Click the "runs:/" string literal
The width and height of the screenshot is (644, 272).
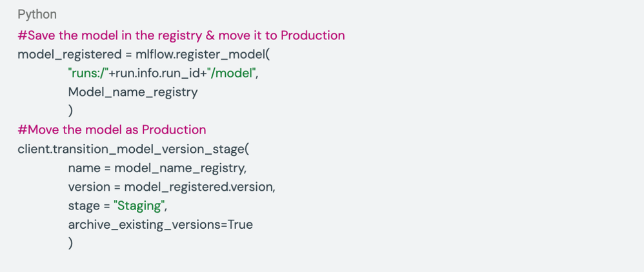88,73
